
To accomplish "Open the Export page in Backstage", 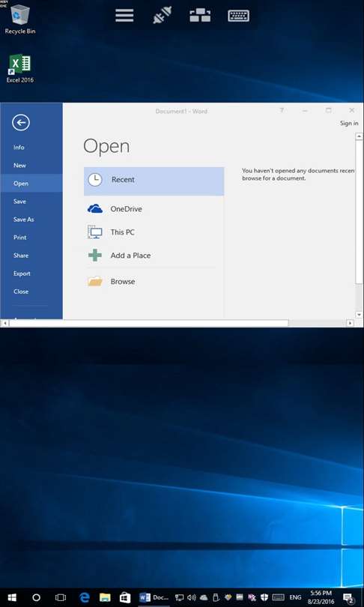I will tap(31, 274).
